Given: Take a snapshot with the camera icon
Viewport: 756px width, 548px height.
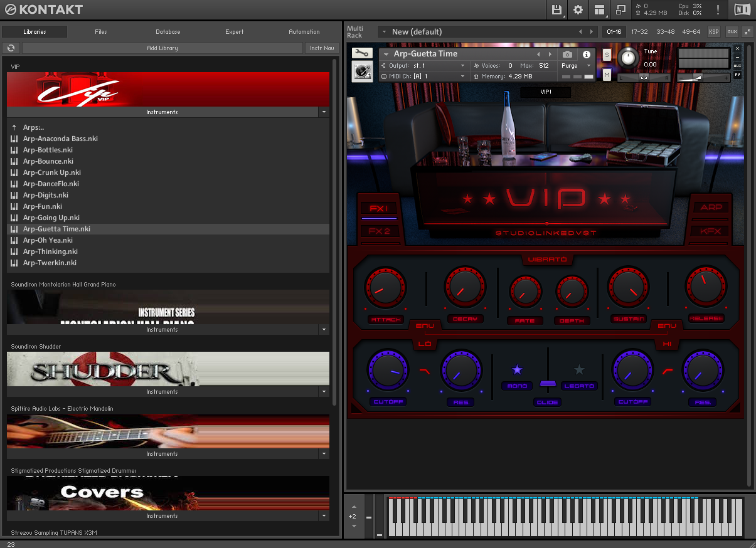Looking at the screenshot, I should [x=567, y=55].
